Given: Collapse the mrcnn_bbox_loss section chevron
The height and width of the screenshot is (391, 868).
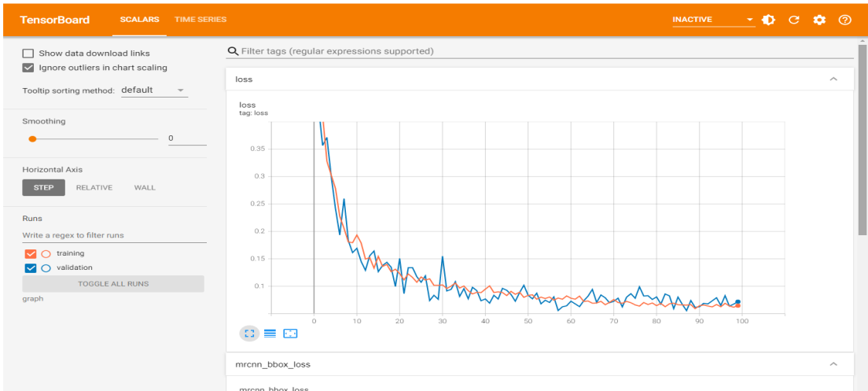Looking at the screenshot, I should (x=833, y=364).
